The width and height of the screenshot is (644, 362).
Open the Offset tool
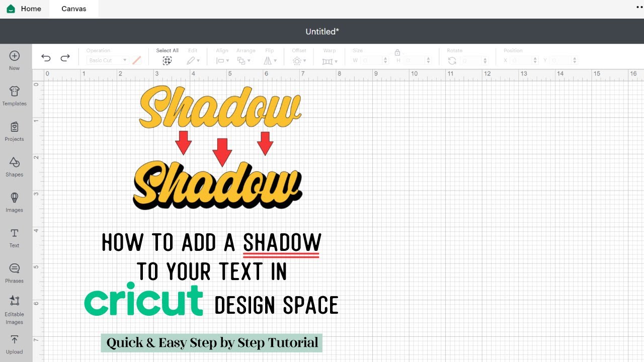[299, 60]
